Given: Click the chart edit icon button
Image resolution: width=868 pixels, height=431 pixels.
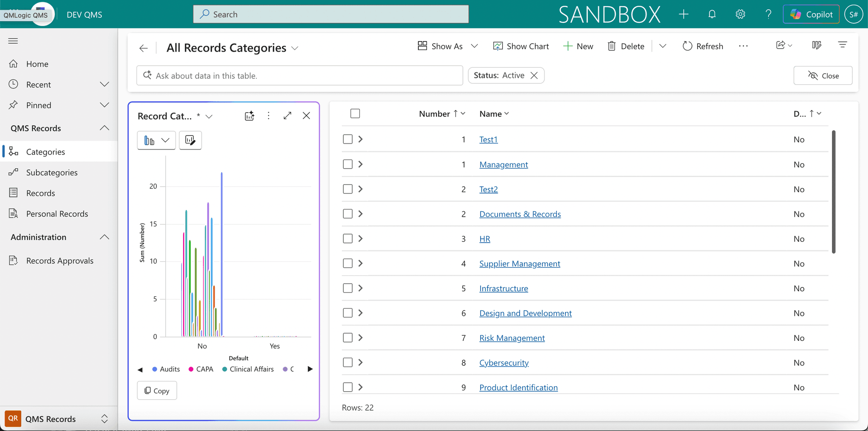Looking at the screenshot, I should (x=190, y=140).
